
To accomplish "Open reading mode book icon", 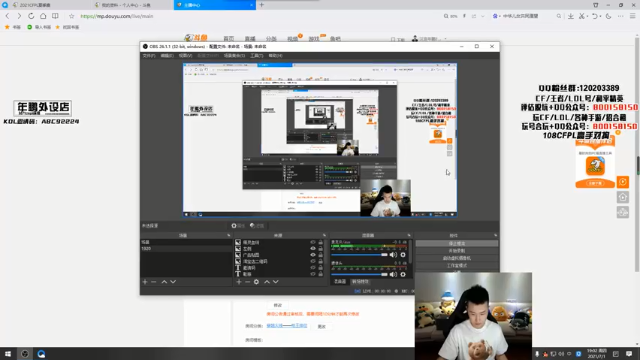I will [55, 16].
